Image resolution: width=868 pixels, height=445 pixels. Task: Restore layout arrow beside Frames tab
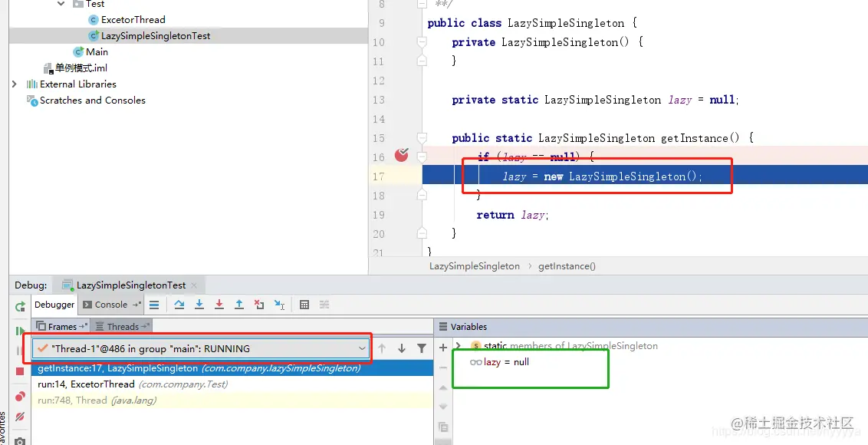tap(83, 326)
